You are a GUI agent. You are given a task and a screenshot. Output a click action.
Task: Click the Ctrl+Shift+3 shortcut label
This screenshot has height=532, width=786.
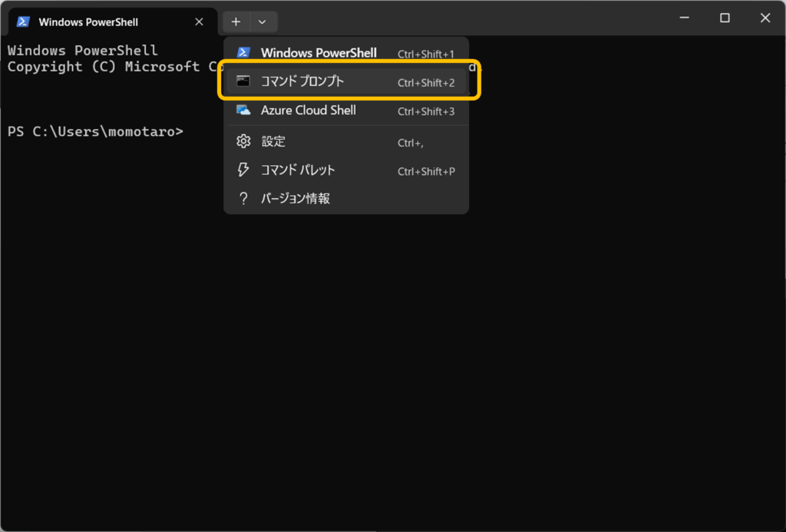426,111
